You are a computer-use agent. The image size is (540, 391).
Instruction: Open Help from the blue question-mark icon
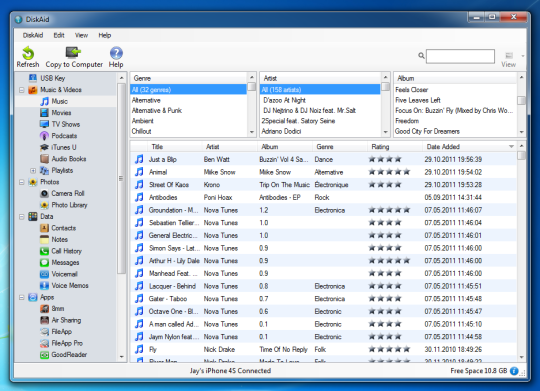pos(116,53)
